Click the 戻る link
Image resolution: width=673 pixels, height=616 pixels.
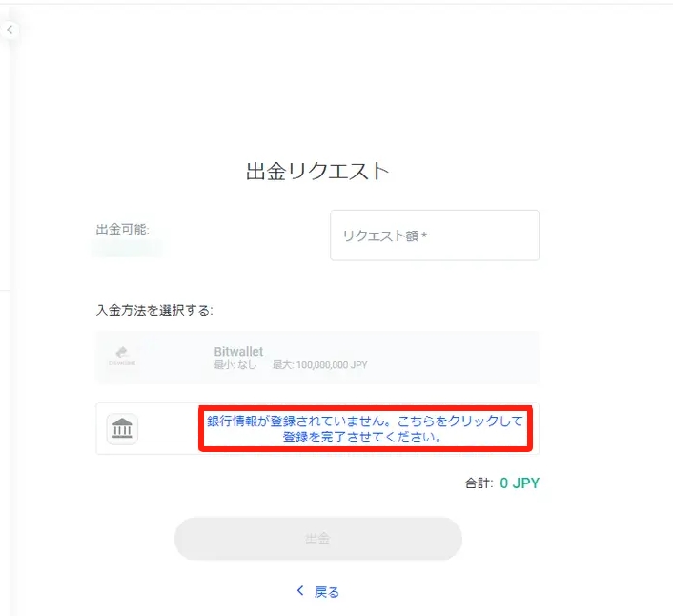(326, 592)
